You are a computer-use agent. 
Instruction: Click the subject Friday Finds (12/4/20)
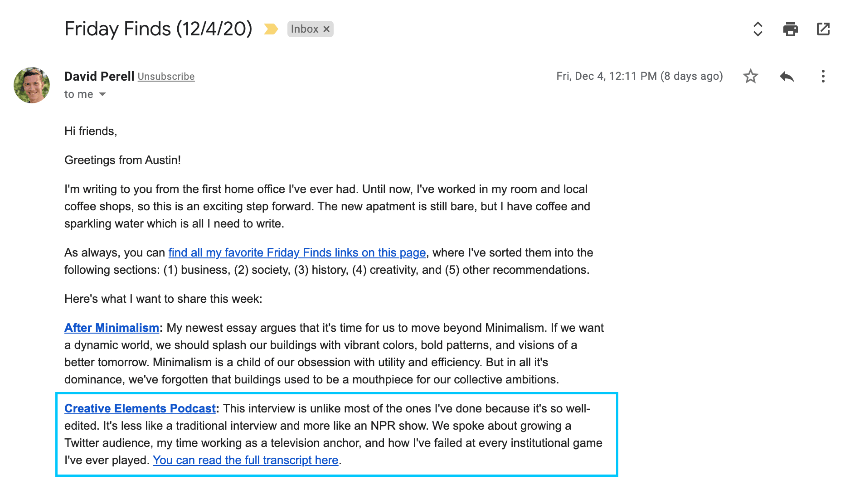[x=158, y=29]
